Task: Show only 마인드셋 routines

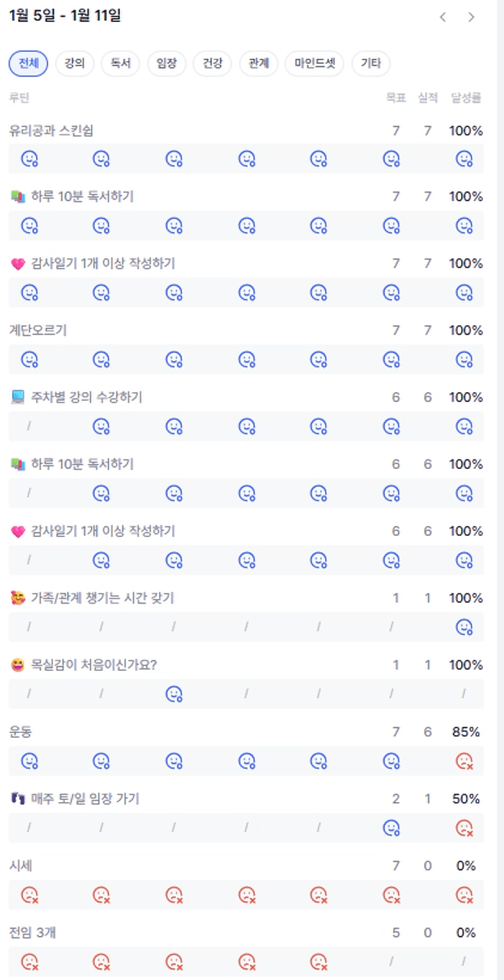Action: coord(314,63)
